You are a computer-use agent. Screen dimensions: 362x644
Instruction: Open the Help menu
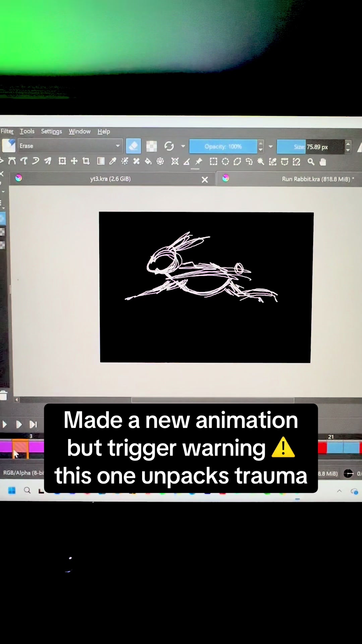[x=104, y=131]
